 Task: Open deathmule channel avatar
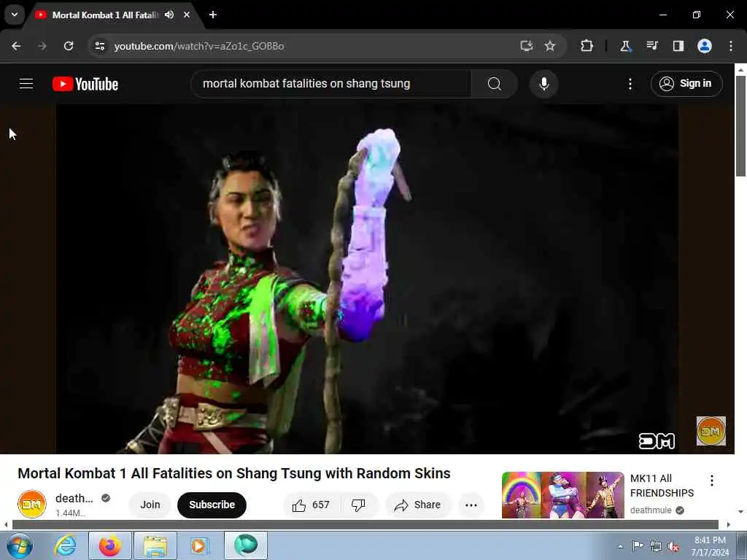coord(32,504)
